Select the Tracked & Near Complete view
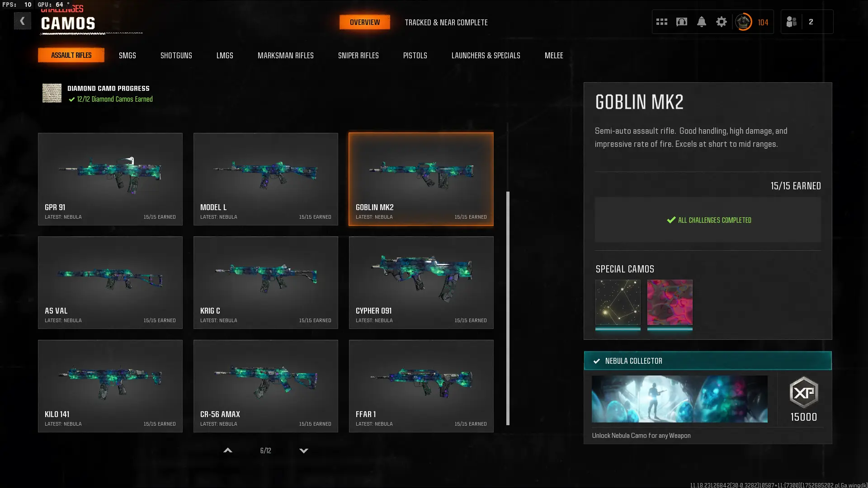Viewport: 868px width, 488px height. (446, 22)
